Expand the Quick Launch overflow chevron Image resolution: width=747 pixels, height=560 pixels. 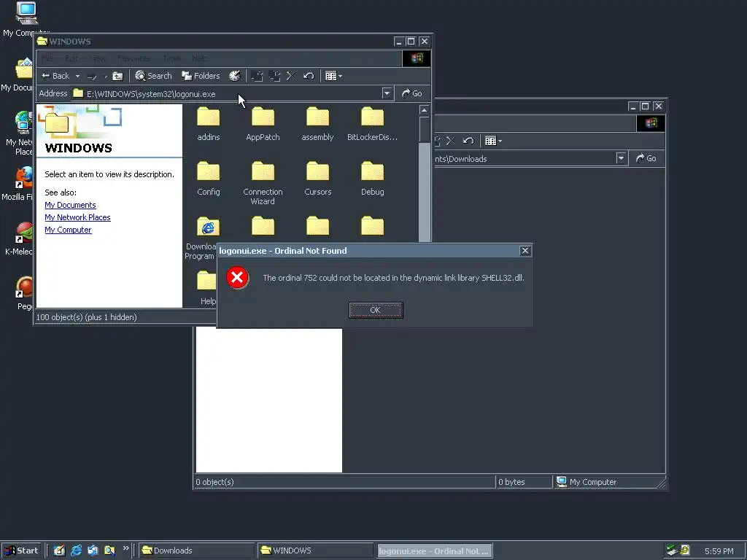point(125,548)
